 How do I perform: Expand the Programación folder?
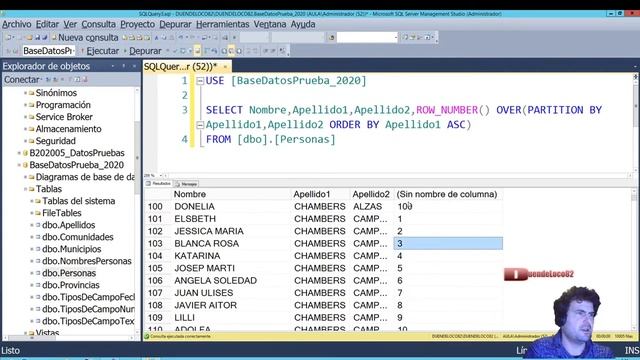point(25,105)
